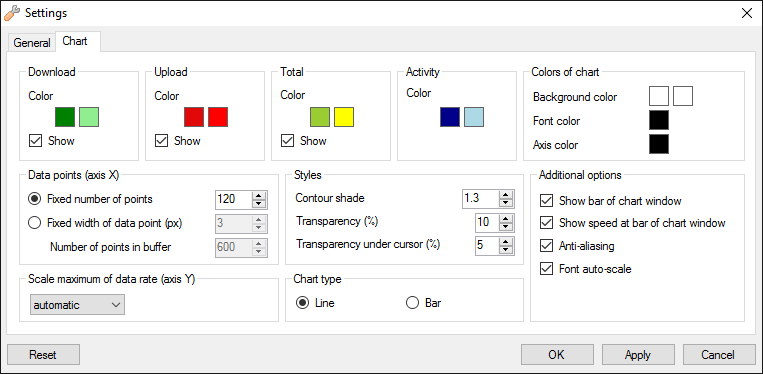The image size is (763, 374).
Task: Select the Line chart type
Action: coord(302,303)
